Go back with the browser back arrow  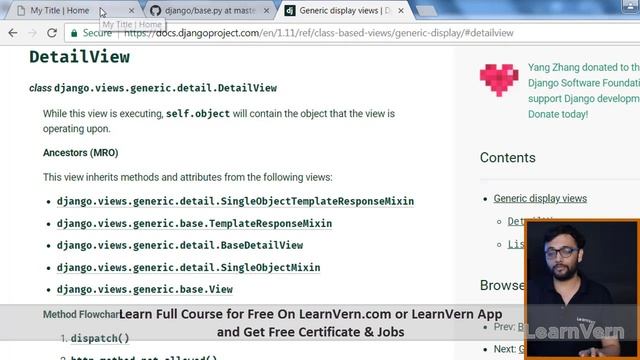(13, 33)
